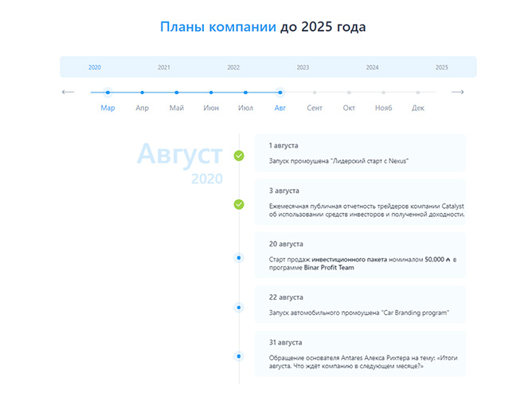532x401 pixels.
Task: Click the timeline dot above Апр
Action: point(143,92)
